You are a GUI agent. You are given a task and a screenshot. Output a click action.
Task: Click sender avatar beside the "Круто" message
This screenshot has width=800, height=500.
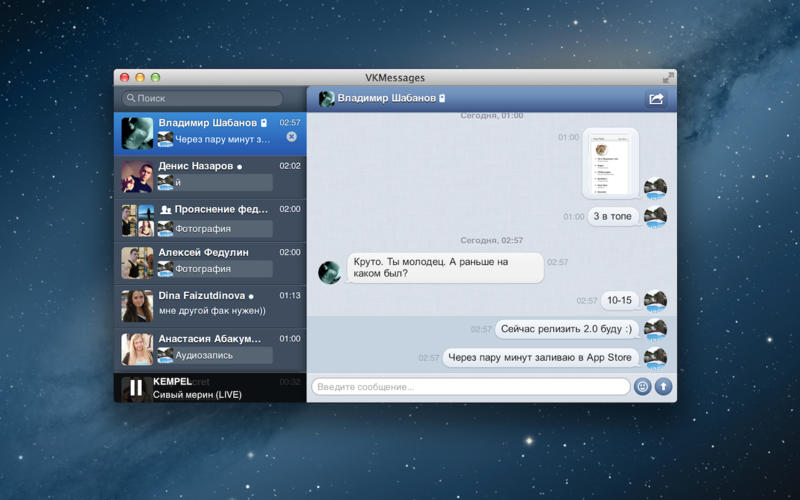(330, 272)
